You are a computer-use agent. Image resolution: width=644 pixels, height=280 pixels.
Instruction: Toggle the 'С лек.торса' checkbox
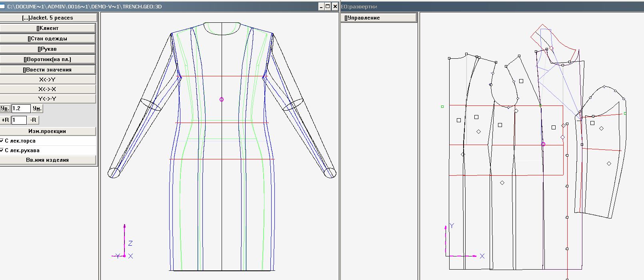[2, 141]
